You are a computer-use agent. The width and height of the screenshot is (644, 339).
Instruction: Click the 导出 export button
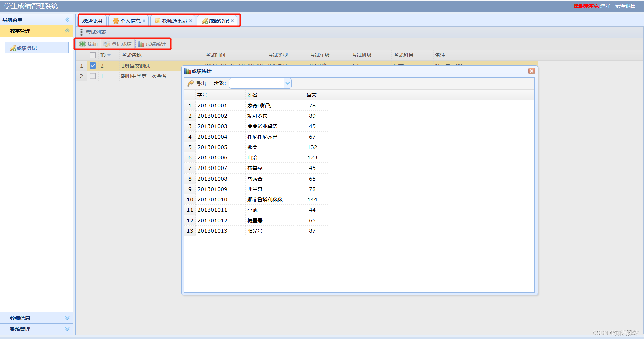tap(197, 83)
